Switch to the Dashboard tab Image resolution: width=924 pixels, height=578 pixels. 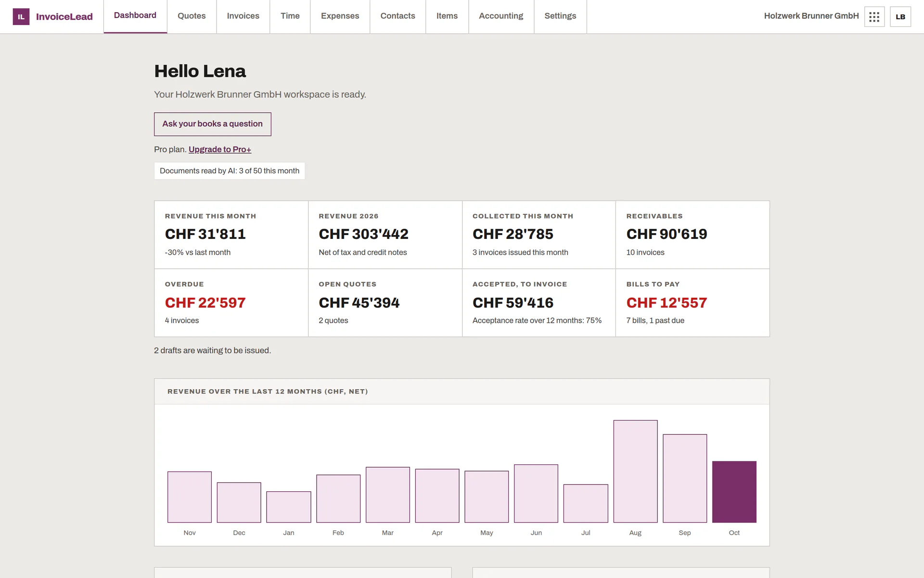pyautogui.click(x=135, y=16)
